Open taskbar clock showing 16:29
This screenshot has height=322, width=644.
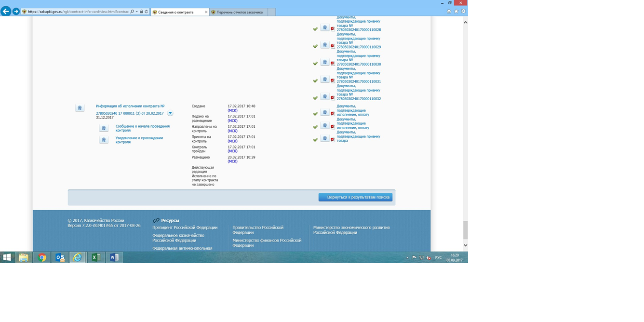pos(455,258)
